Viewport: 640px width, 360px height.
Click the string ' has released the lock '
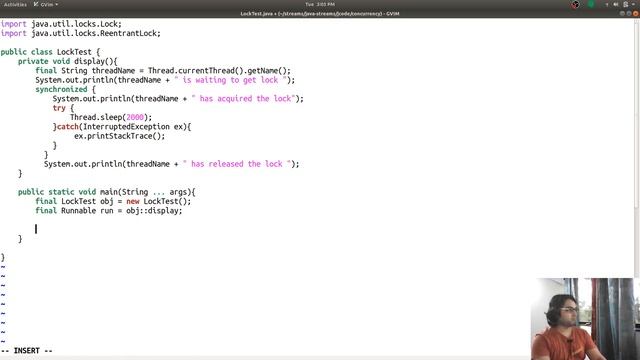[237, 164]
